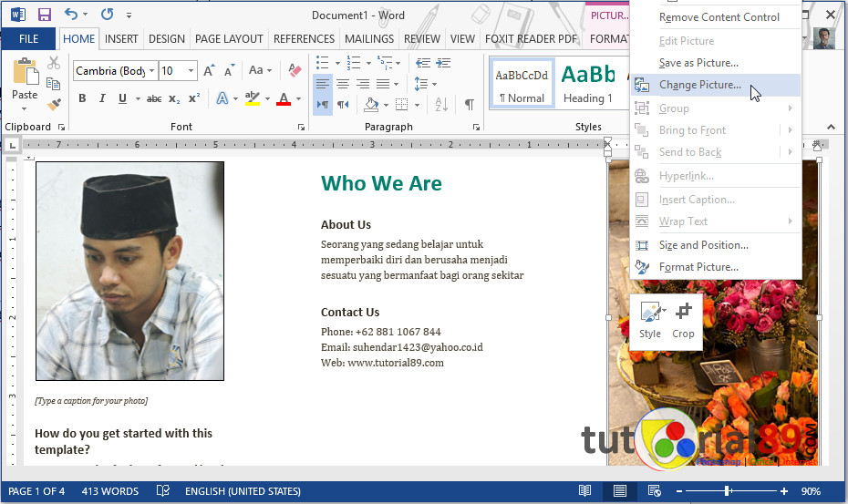Click the Redo (repeat) icon
Image resolution: width=848 pixels, height=504 pixels.
pyautogui.click(x=107, y=15)
